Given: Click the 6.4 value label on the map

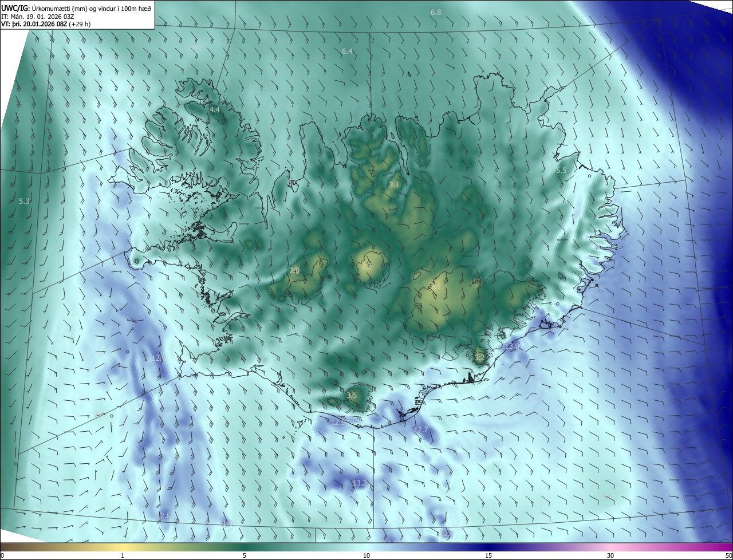Looking at the screenshot, I should pyautogui.click(x=347, y=52).
